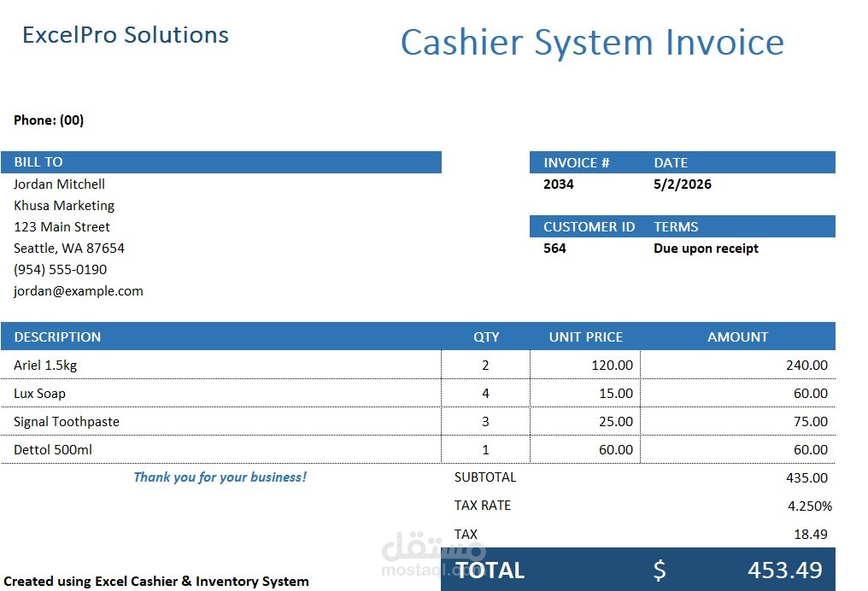Select the UNIT PRICE column header
This screenshot has height=591, width=868.
pyautogui.click(x=586, y=337)
